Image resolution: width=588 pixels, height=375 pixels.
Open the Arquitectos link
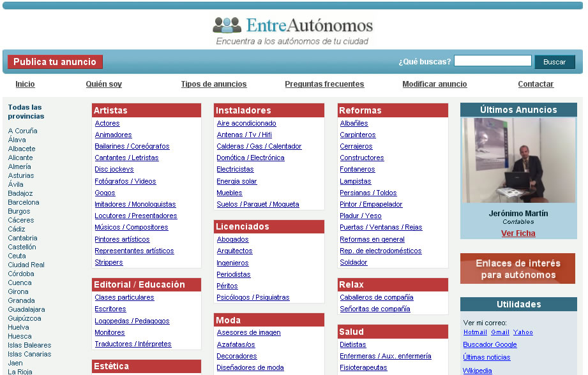tap(234, 251)
